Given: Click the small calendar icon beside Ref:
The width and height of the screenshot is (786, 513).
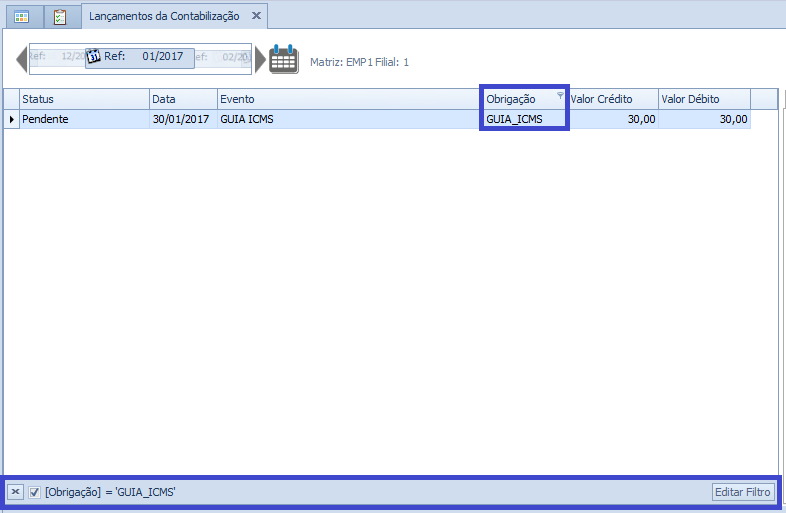Looking at the screenshot, I should pos(93,56).
